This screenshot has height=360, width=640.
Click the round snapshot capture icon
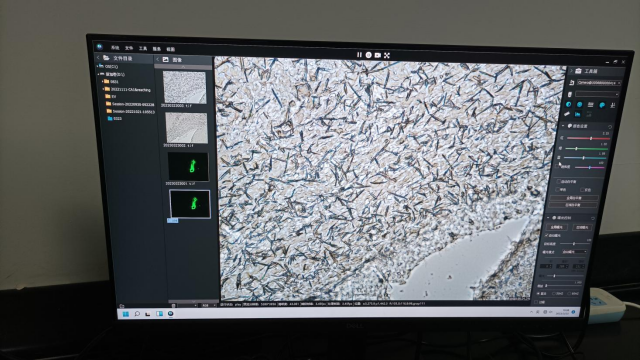click(369, 55)
